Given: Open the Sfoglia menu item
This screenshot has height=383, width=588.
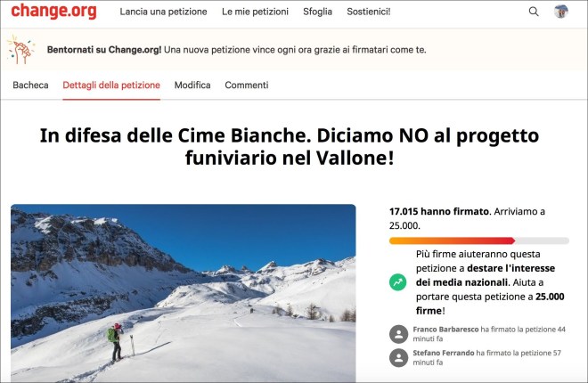Looking at the screenshot, I should pyautogui.click(x=318, y=12).
